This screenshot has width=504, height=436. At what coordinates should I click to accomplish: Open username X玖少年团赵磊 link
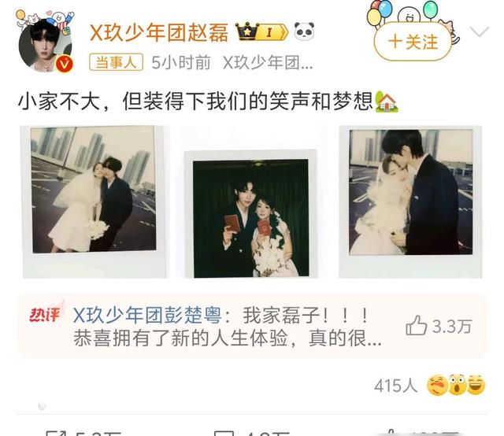159,32
